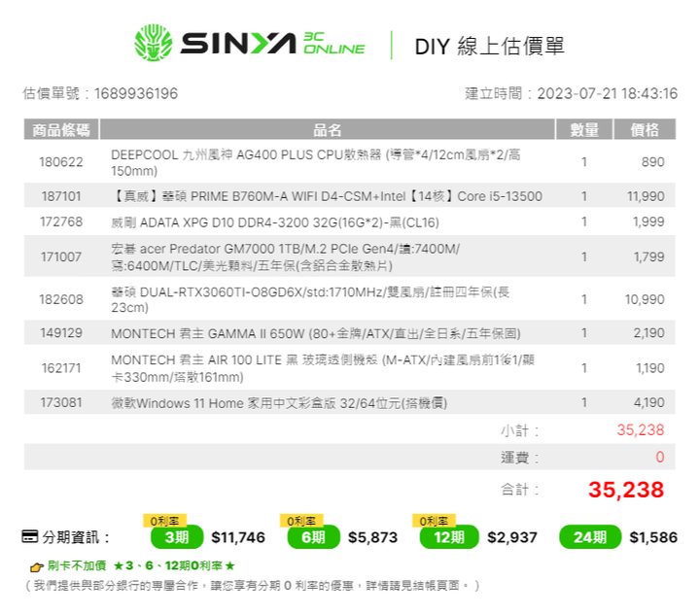Click product code 182608
The width and height of the screenshot is (700, 614).
pyautogui.click(x=61, y=299)
